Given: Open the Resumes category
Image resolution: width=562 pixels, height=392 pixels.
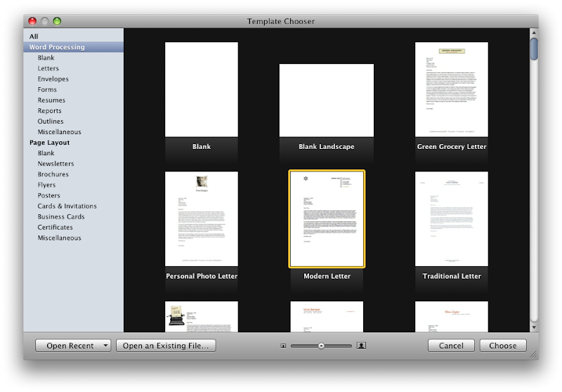Looking at the screenshot, I should tap(51, 100).
